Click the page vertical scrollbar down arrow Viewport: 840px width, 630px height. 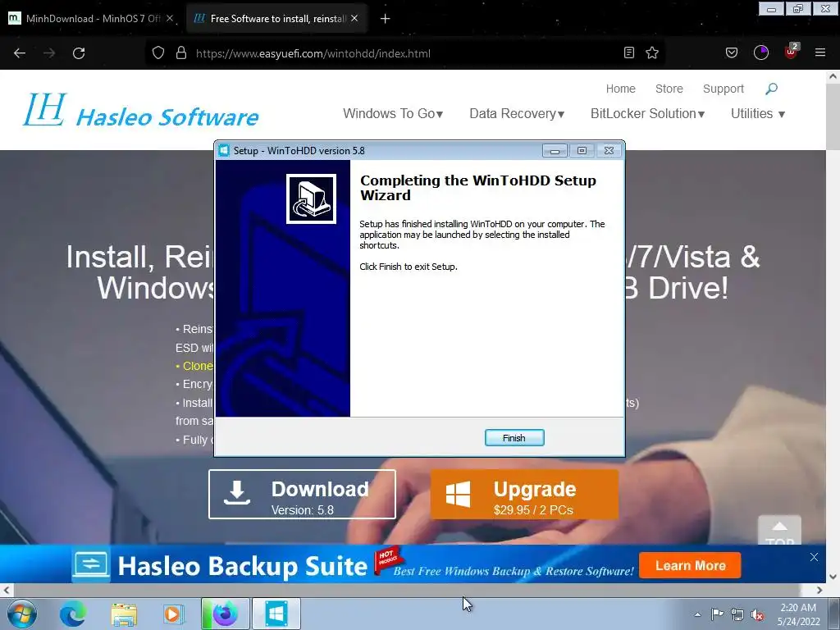click(x=833, y=577)
